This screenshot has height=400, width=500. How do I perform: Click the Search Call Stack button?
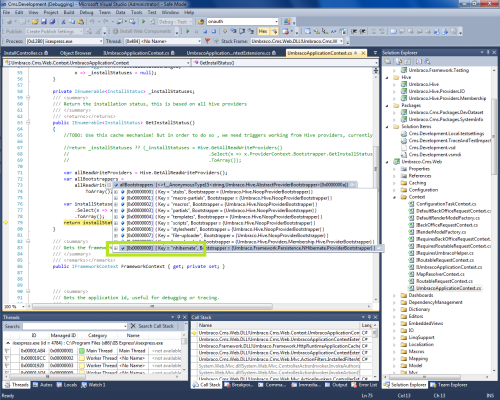click(152, 326)
